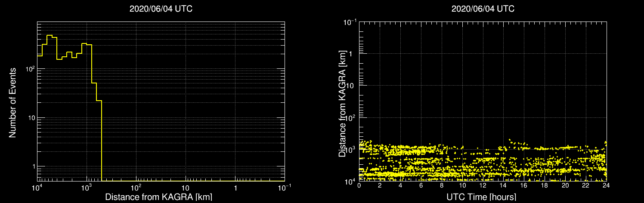This screenshot has width=644, height=203.
Task: Click hour 20 on the UTC Time axis
Action: click(x=565, y=185)
